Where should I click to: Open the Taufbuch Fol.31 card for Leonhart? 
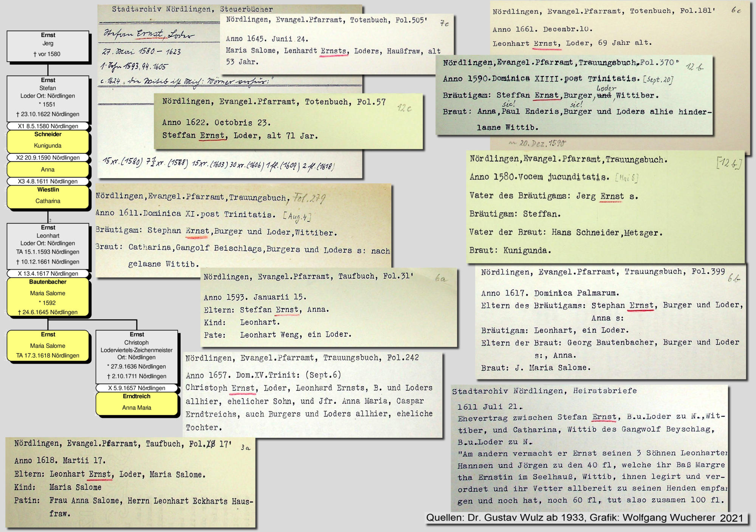pyautogui.click(x=328, y=307)
